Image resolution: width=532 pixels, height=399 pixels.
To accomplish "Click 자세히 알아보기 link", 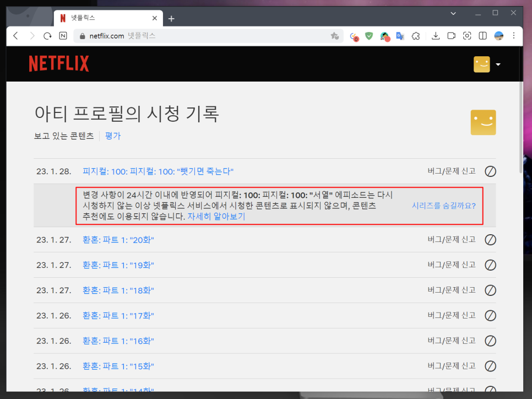I will (216, 217).
